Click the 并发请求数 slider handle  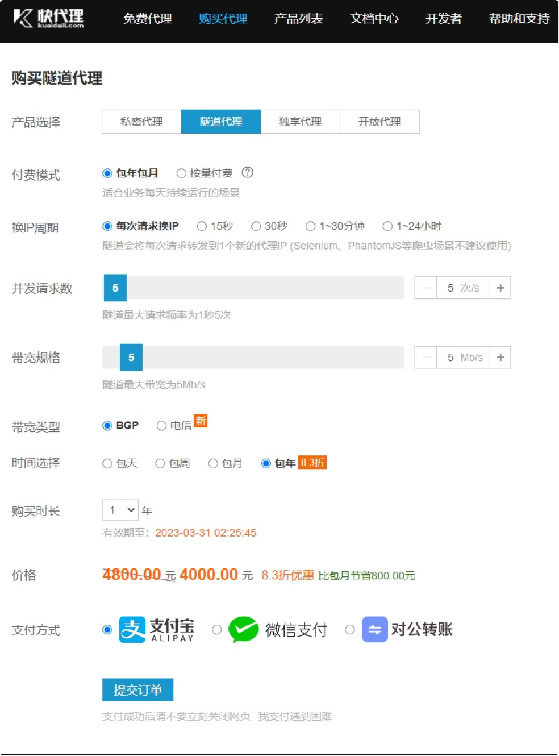pos(115,288)
